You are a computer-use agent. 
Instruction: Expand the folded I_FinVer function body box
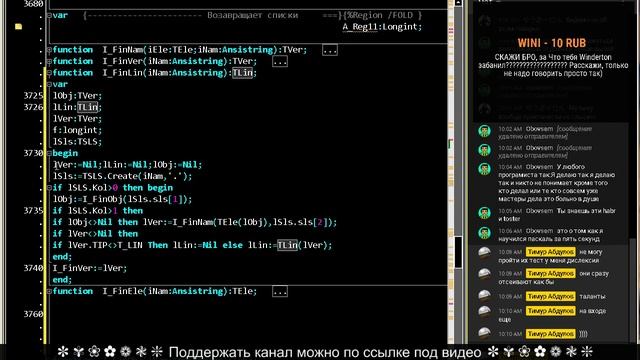pos(280,62)
